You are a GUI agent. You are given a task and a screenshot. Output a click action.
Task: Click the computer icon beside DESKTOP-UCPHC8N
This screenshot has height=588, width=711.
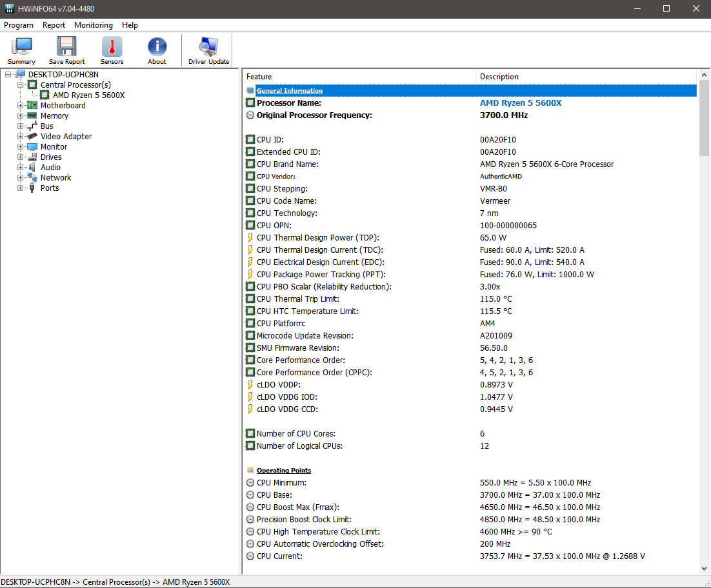coord(20,74)
